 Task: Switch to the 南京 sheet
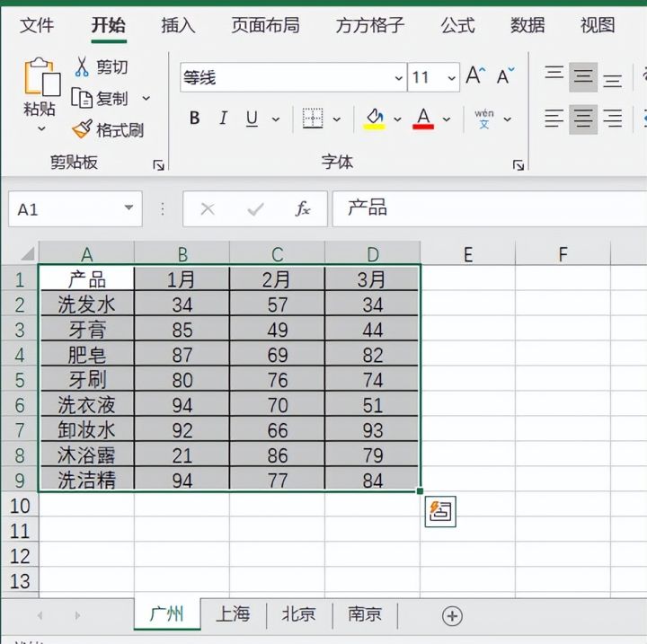click(365, 614)
